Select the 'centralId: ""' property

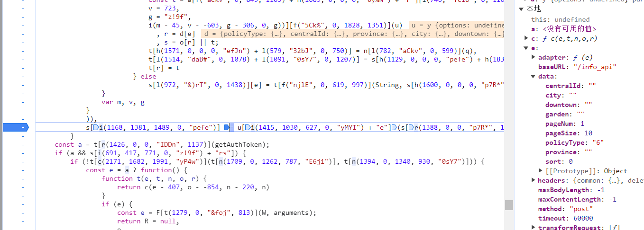[570, 86]
